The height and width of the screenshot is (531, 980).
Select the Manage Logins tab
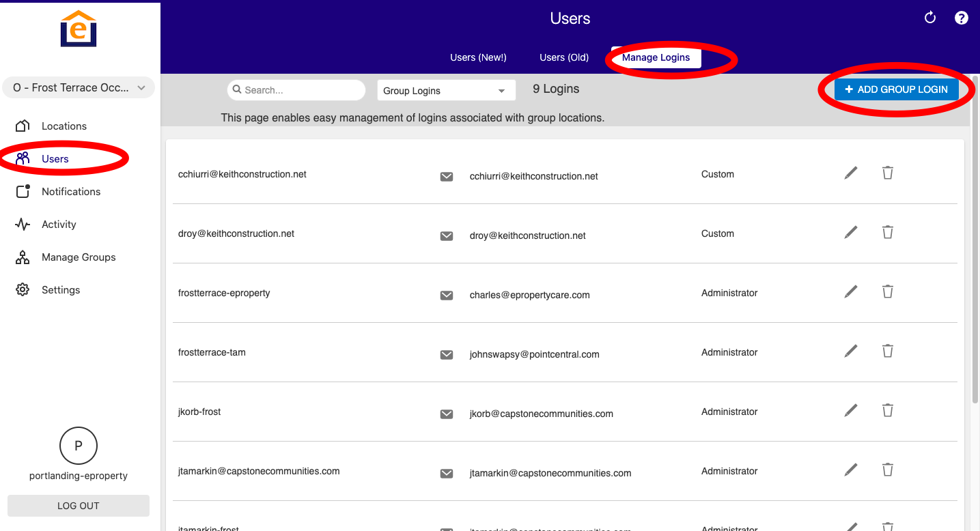656,57
